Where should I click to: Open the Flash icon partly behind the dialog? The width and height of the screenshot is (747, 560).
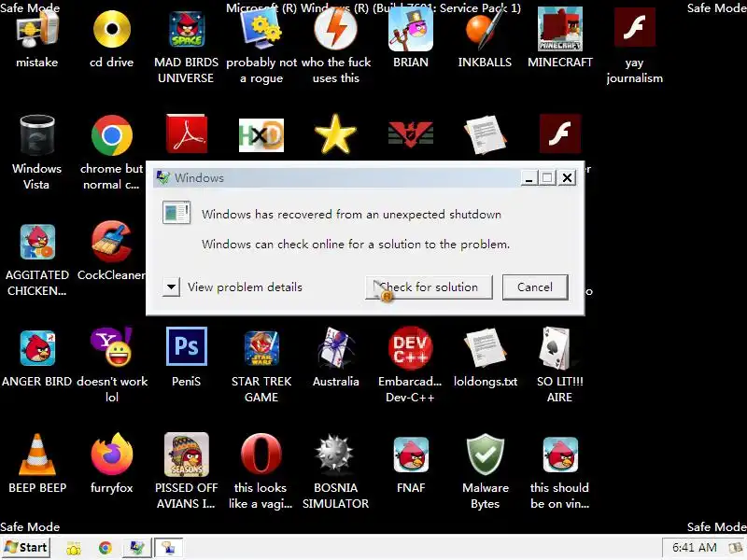[x=559, y=134]
